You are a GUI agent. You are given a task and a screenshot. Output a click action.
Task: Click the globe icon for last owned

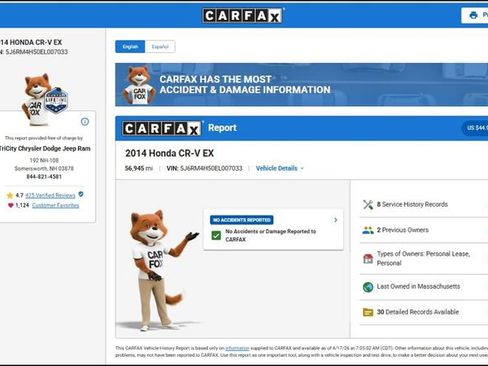368,287
